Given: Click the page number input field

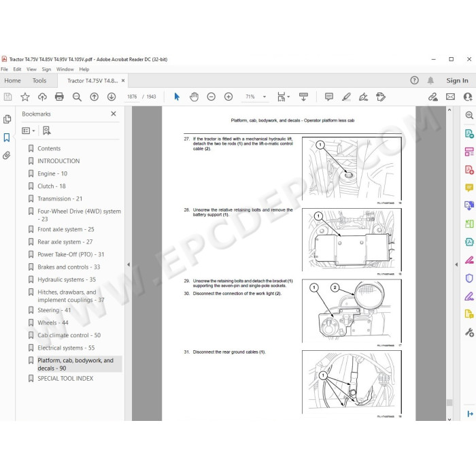Looking at the screenshot, I should coord(132,97).
